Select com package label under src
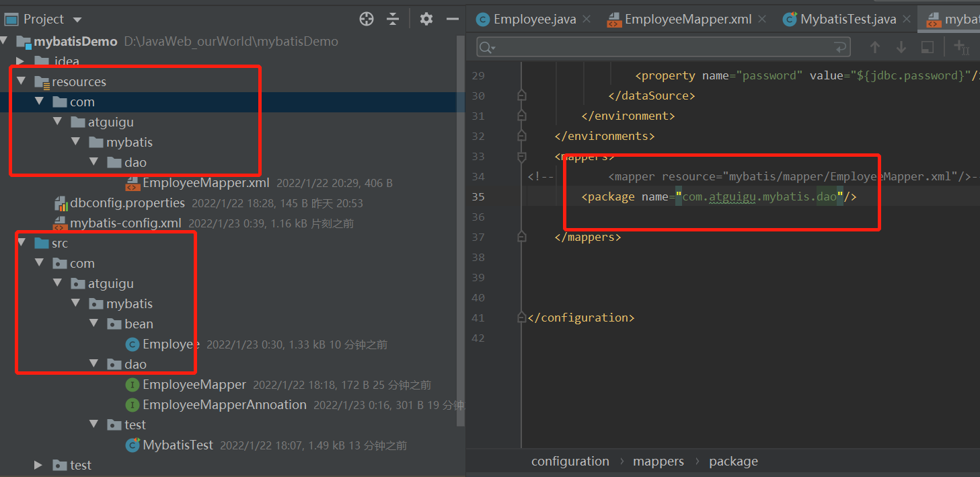Viewport: 980px width, 477px height. 82,264
